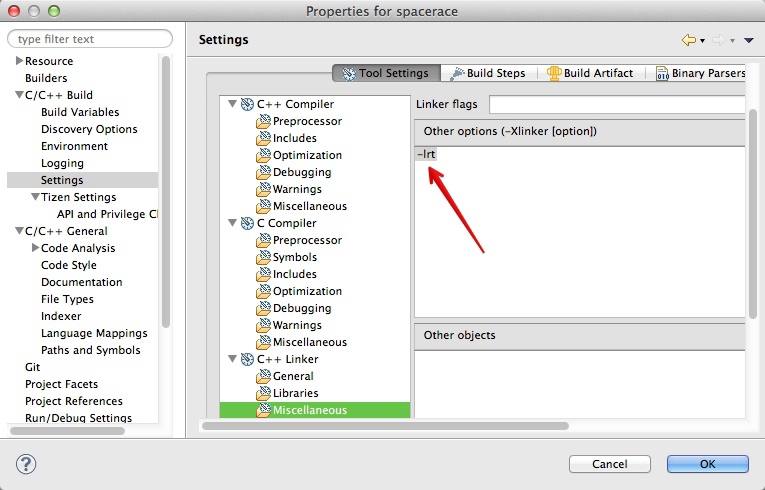Click the C++ Compiler Includes icon

click(263, 138)
